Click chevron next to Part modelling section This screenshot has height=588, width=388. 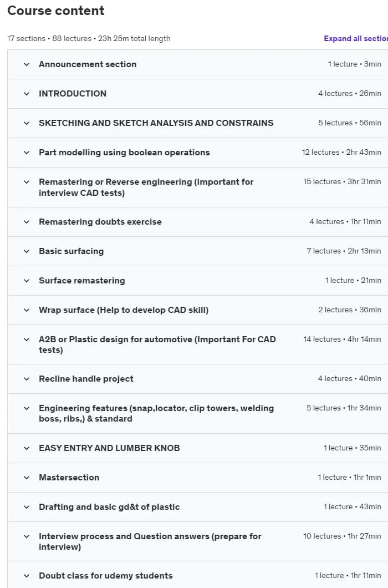point(27,153)
